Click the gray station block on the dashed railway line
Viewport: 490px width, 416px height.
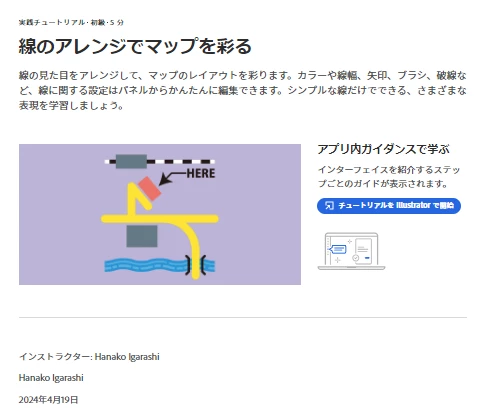click(131, 162)
